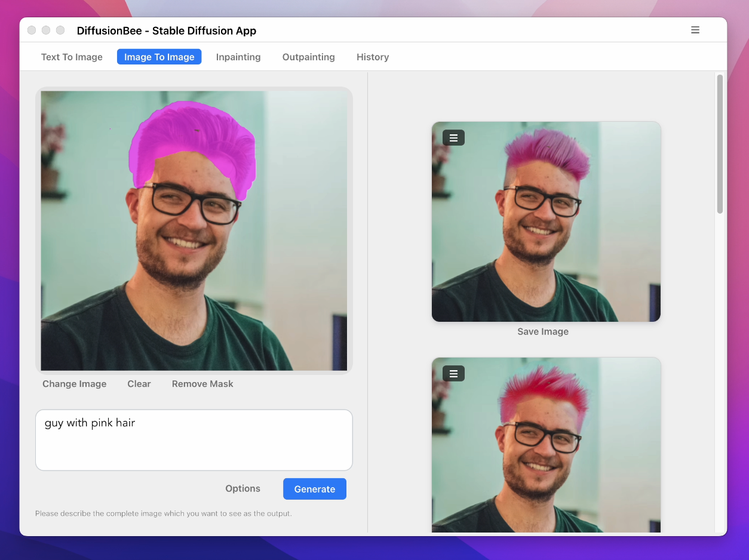Viewport: 749px width, 560px height.
Task: Close the DiffusionBee window
Action: [x=32, y=30]
